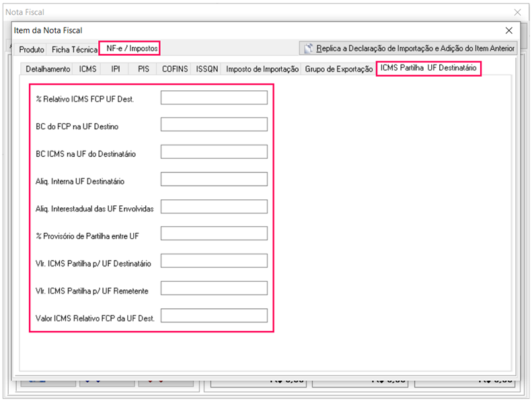Select the Grupo de Exportação tab
Viewport: 532px width, 401px height.
[x=338, y=69]
